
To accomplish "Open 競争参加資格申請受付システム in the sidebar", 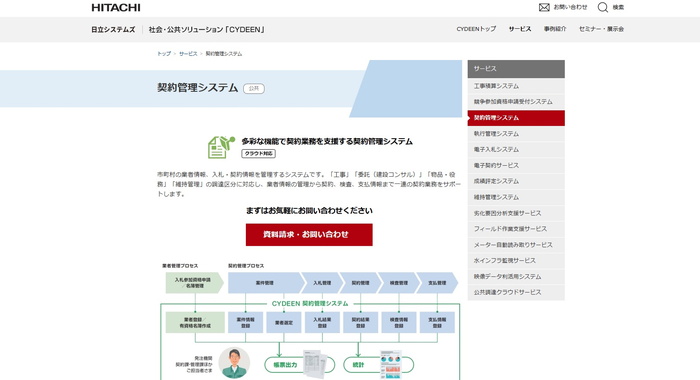I will click(516, 102).
